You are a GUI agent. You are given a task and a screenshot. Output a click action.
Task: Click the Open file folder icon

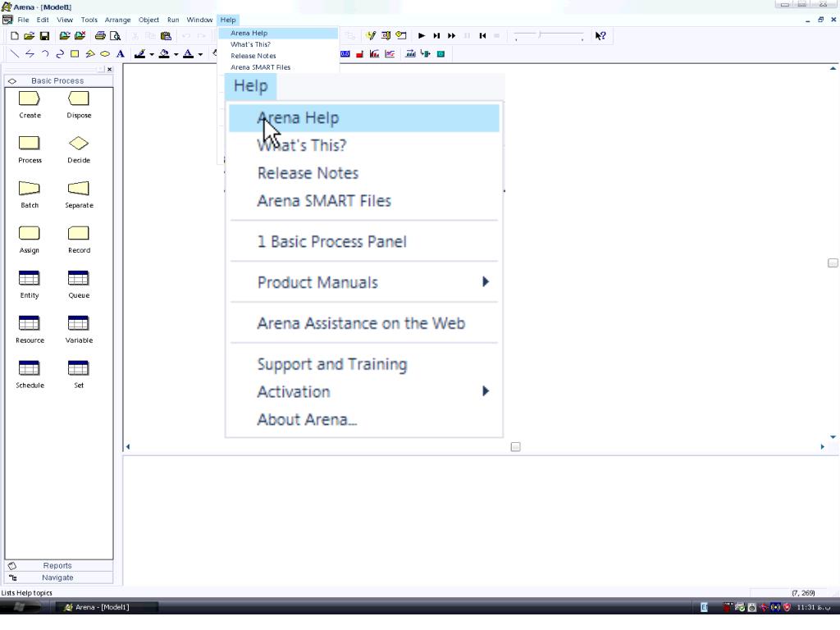[x=29, y=36]
